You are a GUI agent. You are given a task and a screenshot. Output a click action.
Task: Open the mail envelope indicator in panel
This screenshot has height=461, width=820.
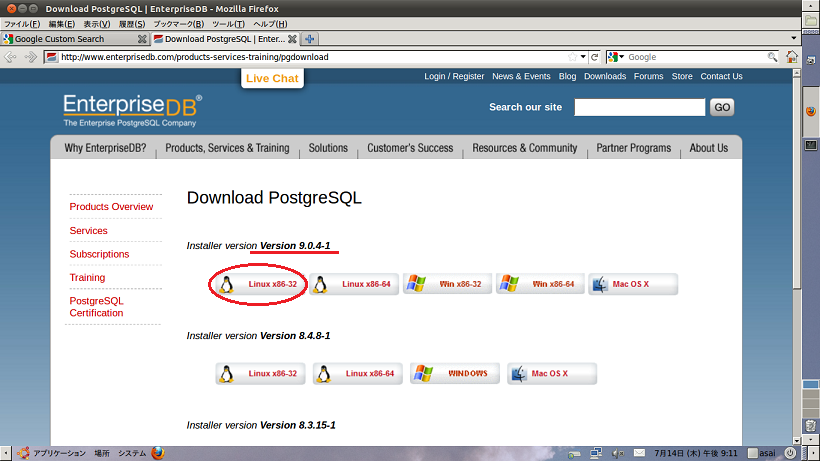coord(640,453)
